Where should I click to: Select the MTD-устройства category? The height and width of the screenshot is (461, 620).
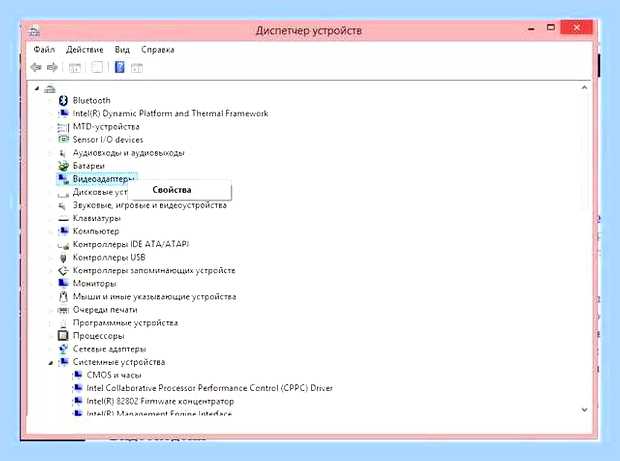[106, 127]
